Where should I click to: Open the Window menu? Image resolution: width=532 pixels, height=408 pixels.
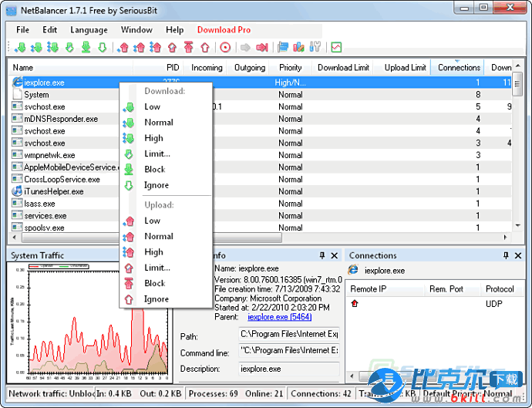coord(136,30)
